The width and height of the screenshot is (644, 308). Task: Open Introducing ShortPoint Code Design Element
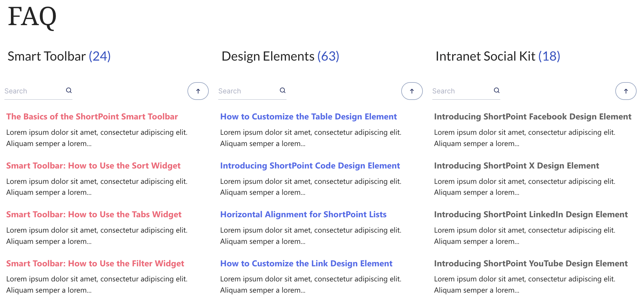[310, 166]
